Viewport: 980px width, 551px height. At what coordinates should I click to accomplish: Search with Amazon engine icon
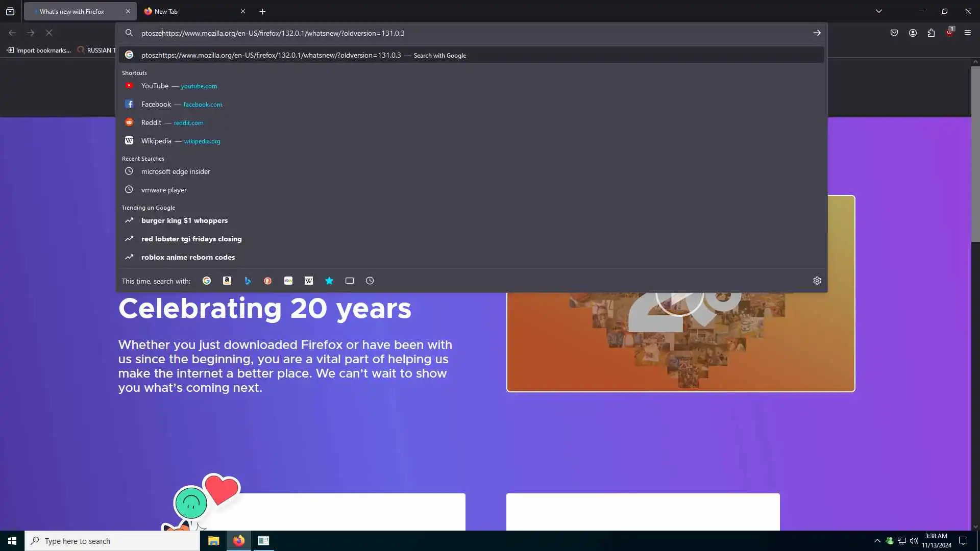click(x=227, y=281)
